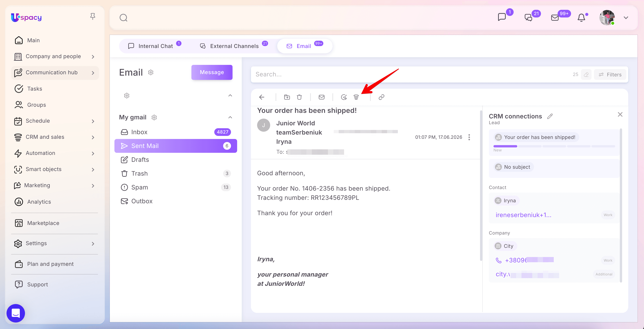Expand Communication hub submenu
Viewport: 644px width, 329px height.
pyautogui.click(x=93, y=73)
